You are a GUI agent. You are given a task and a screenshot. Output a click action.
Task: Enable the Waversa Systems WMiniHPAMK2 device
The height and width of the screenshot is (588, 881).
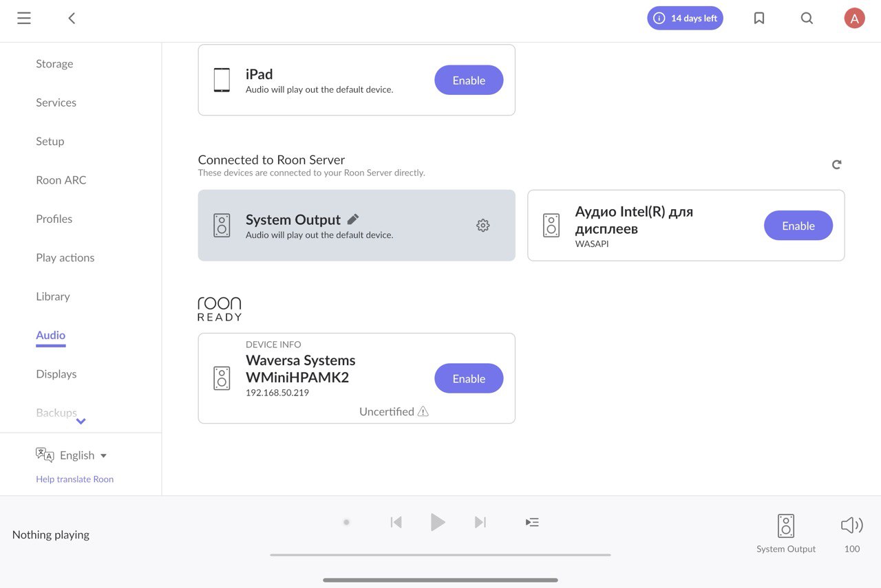[469, 379]
